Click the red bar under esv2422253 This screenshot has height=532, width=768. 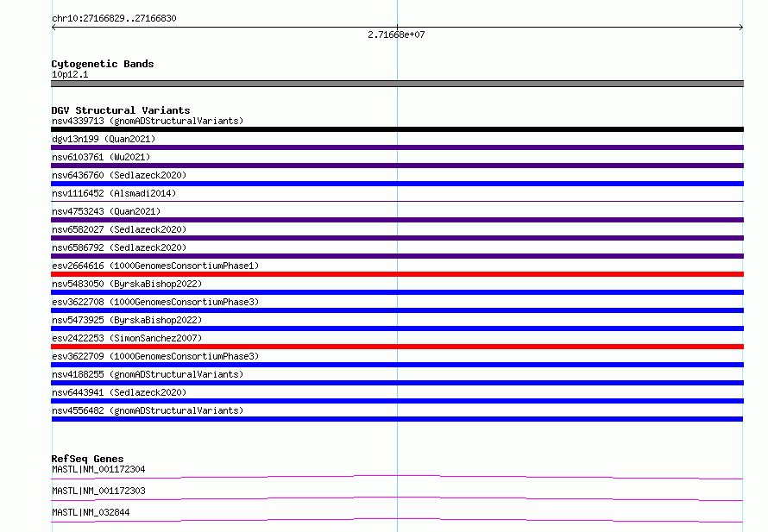[397, 347]
